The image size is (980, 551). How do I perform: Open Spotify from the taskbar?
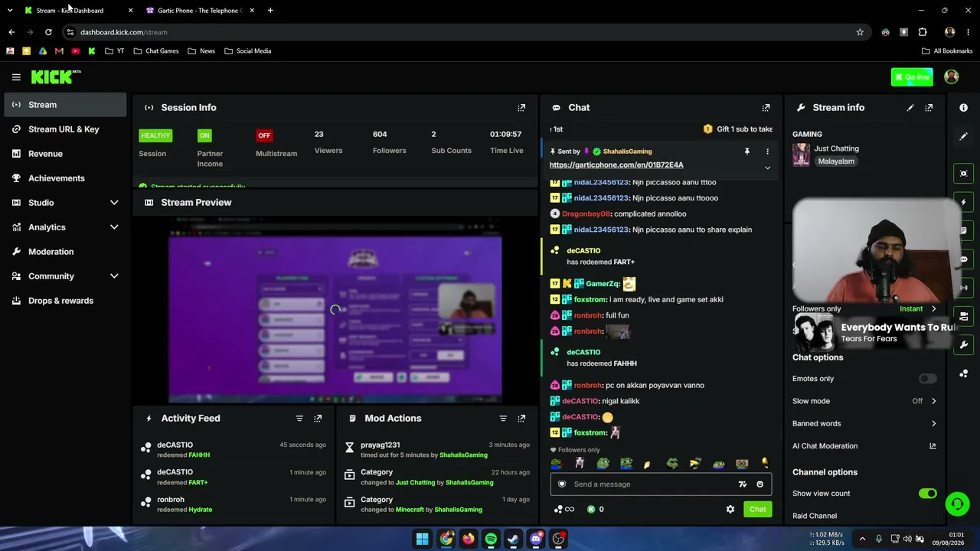pos(491,539)
